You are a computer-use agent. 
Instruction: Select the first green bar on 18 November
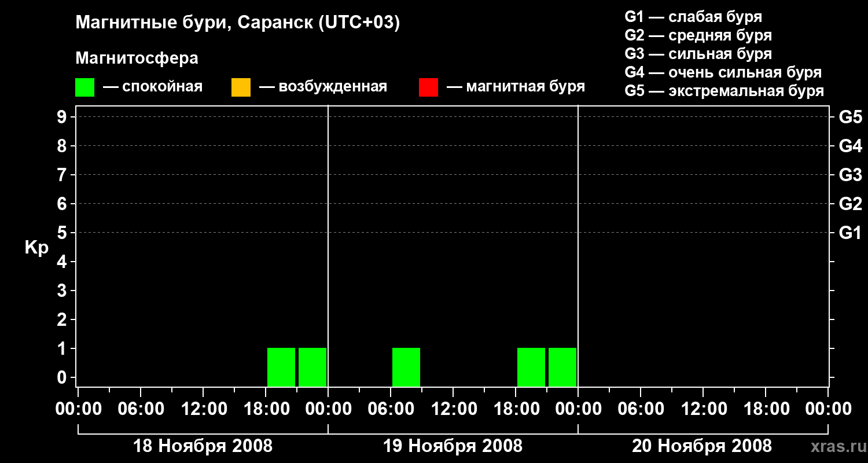[x=281, y=367]
